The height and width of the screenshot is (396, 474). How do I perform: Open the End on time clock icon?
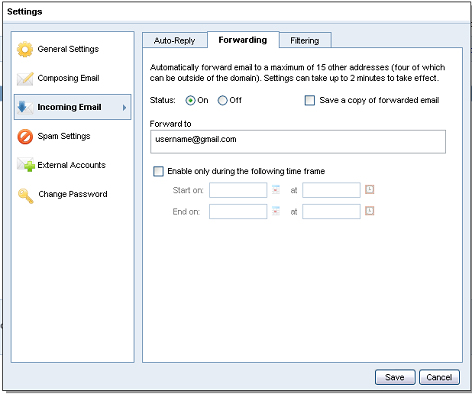(x=369, y=211)
